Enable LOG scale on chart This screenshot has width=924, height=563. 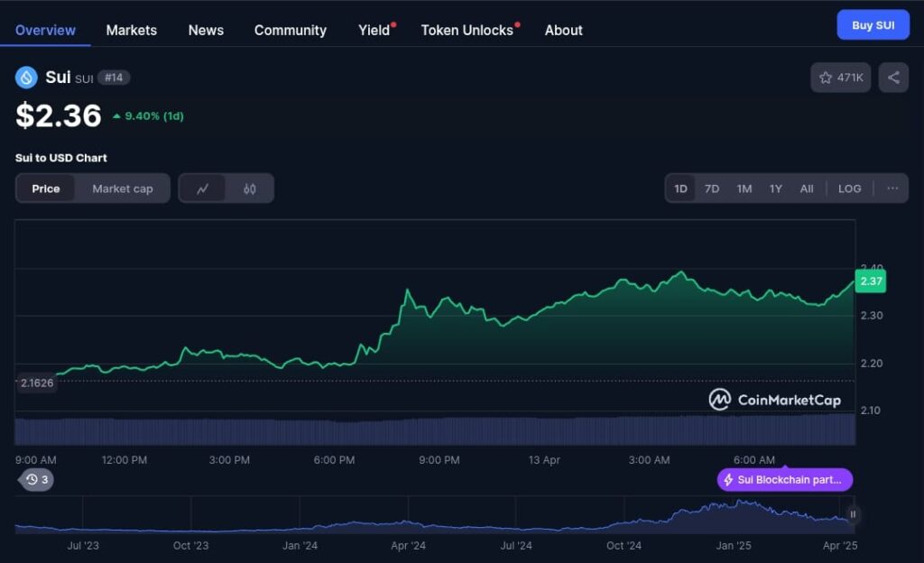tap(850, 189)
